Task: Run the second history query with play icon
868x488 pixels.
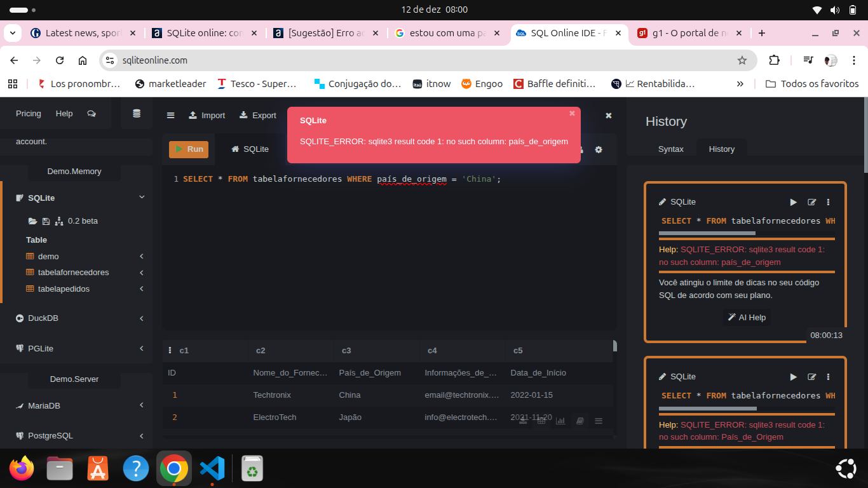Action: (x=793, y=377)
